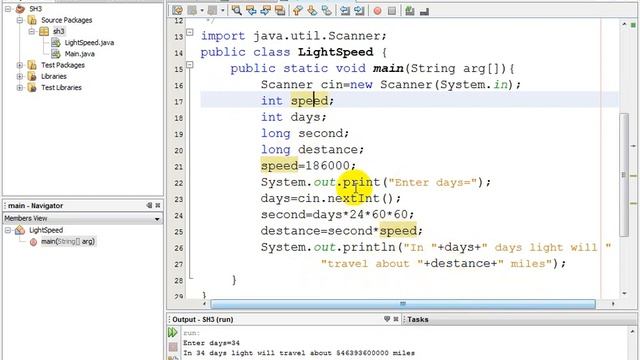Collapse the Source Packages node
Screen dimensions: 640x360
tap(20, 20)
